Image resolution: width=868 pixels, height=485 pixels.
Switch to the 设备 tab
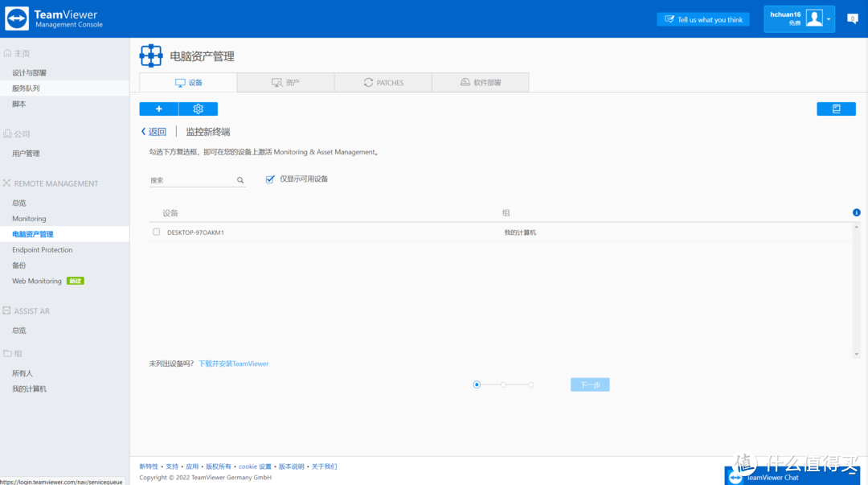[x=188, y=83]
